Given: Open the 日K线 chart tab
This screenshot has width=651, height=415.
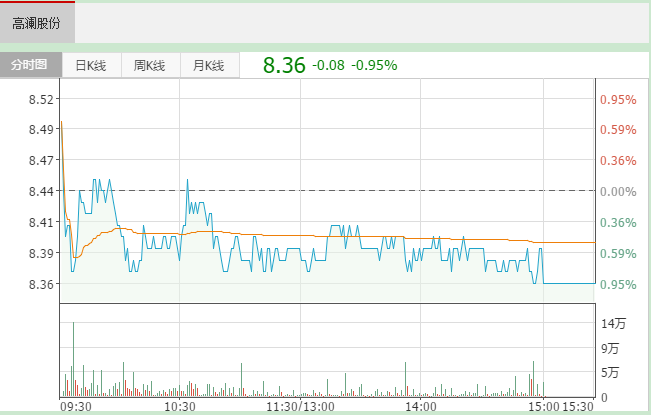Looking at the screenshot, I should pyautogui.click(x=90, y=65).
